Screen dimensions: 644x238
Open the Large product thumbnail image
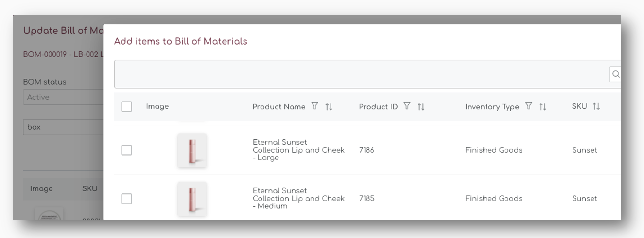tap(192, 150)
